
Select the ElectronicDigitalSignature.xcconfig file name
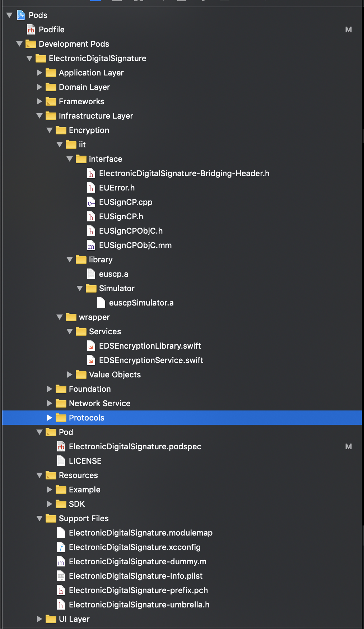[x=135, y=547]
